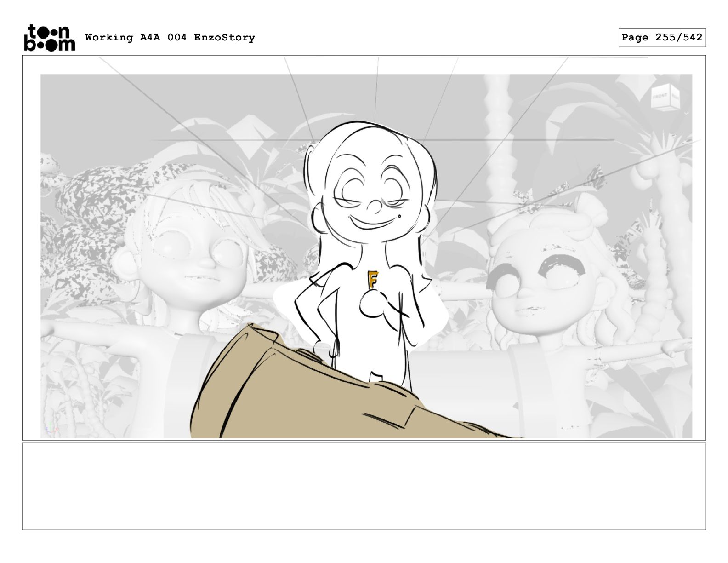Click the 'Page 255/542' page indicator box
This screenshot has height=563, width=728.
662,38
